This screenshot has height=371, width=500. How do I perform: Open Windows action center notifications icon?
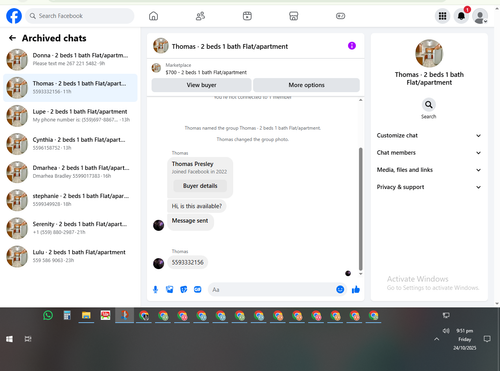[x=487, y=339]
